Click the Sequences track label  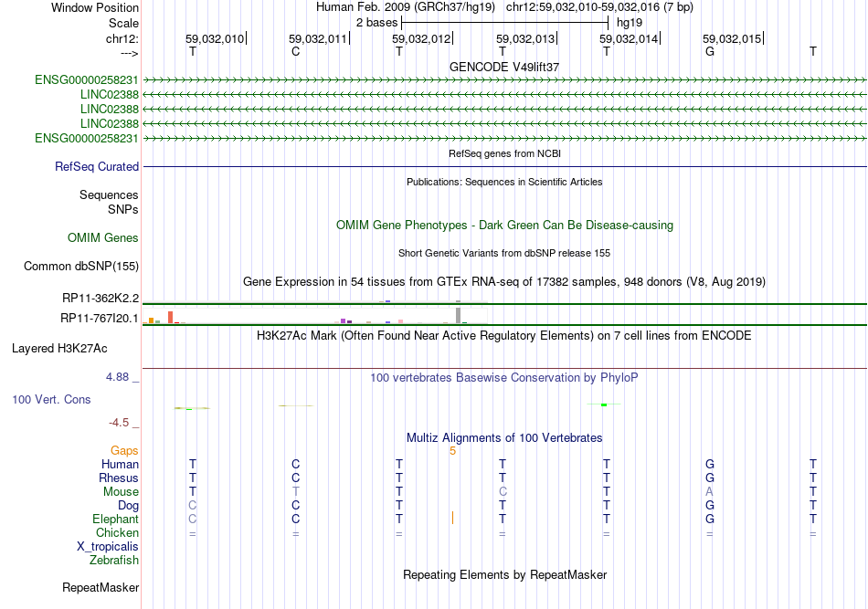pos(109,194)
